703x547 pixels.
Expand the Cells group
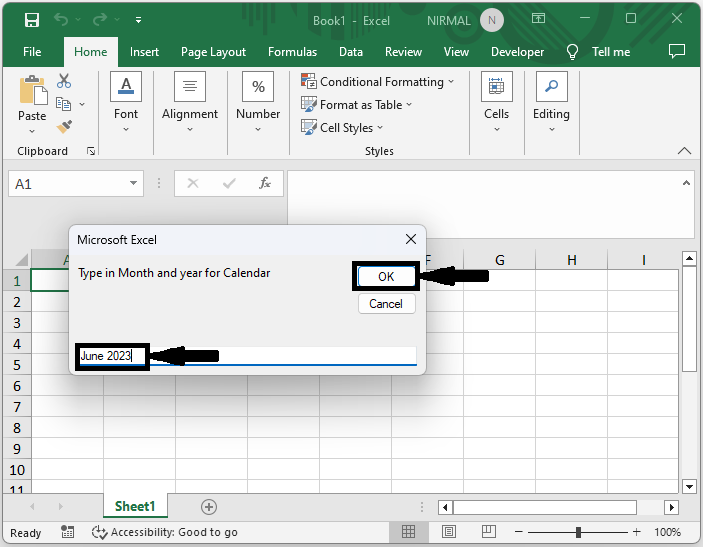[x=496, y=102]
